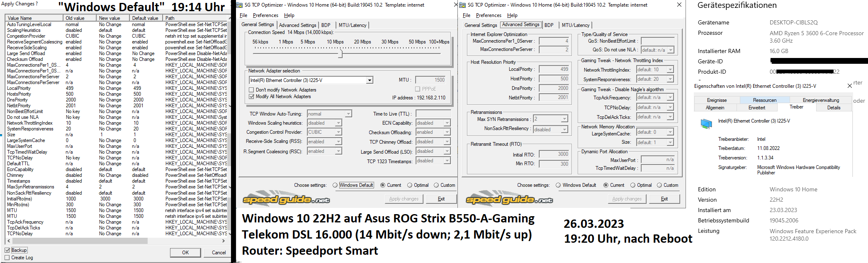Click the Intel Ethernet Controller adapter icon
The height and width of the screenshot is (263, 868).
(x=706, y=123)
